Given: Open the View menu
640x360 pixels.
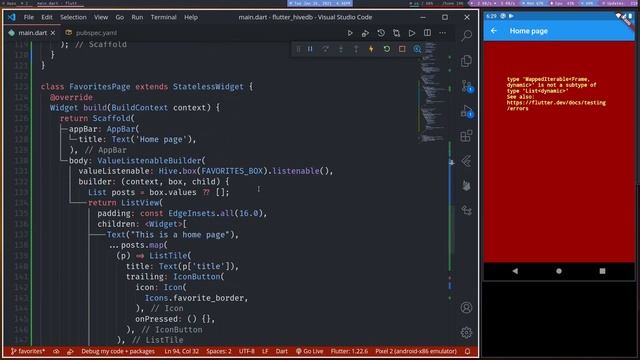Looking at the screenshot, I should pyautogui.click(x=101, y=17).
